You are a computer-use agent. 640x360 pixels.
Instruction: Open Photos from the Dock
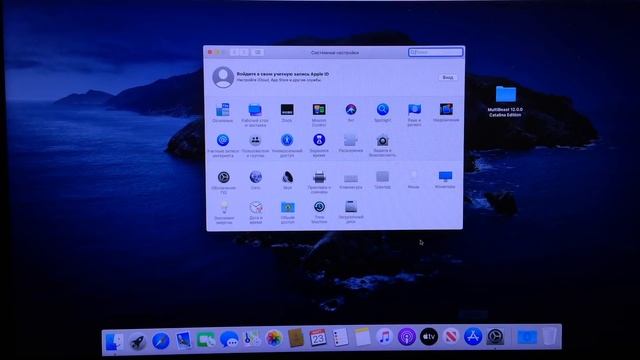274,338
